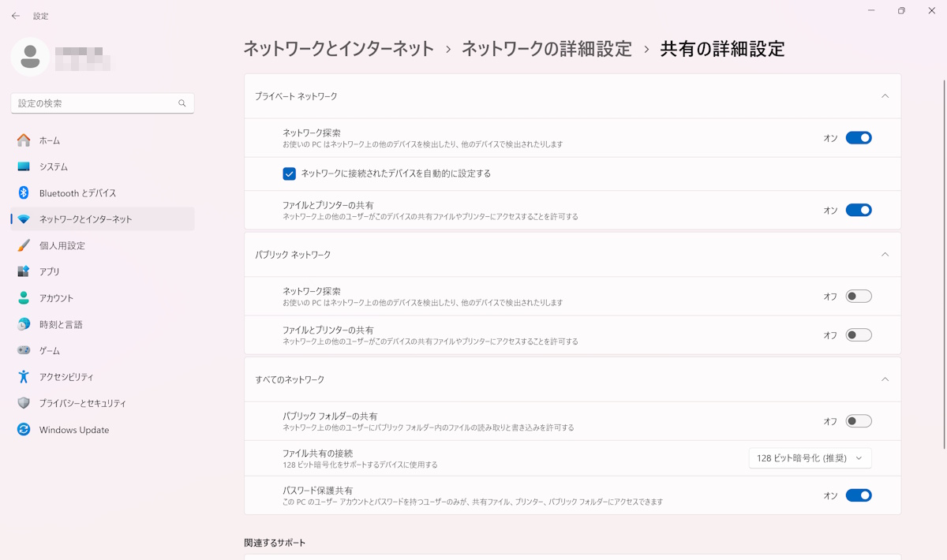Viewport: 947px width, 560px height.
Task: Click the 個人用設定 brush icon
Action: (x=22, y=245)
